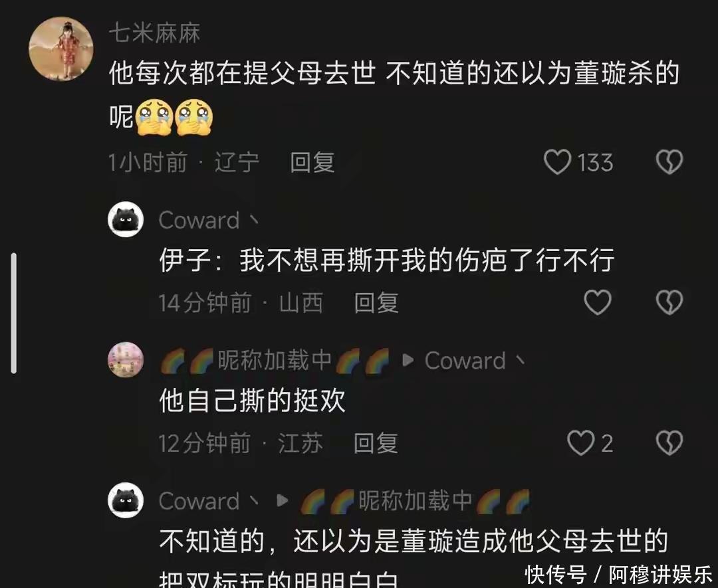718x588 pixels.
Task: Tap comment text 他自己撕的挺欢
Action: (253, 401)
